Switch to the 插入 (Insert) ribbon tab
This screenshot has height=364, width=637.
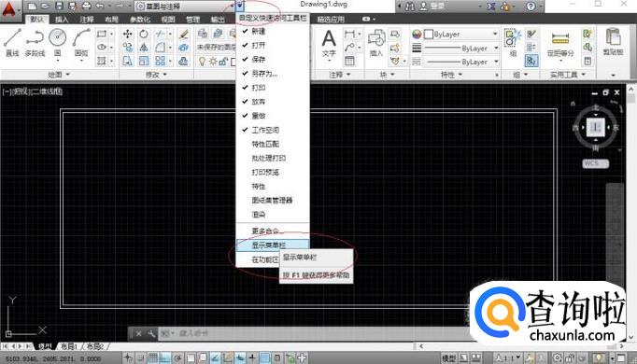click(62, 20)
